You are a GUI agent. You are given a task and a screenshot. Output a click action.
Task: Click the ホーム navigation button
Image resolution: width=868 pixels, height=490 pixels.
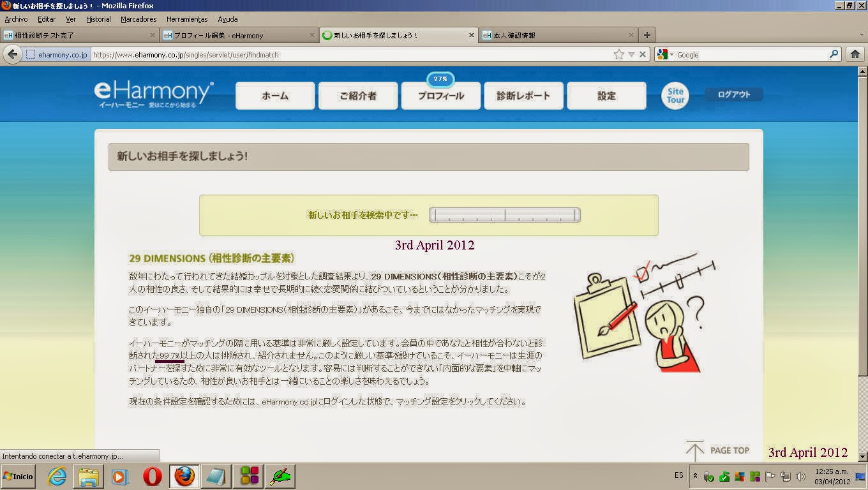275,96
